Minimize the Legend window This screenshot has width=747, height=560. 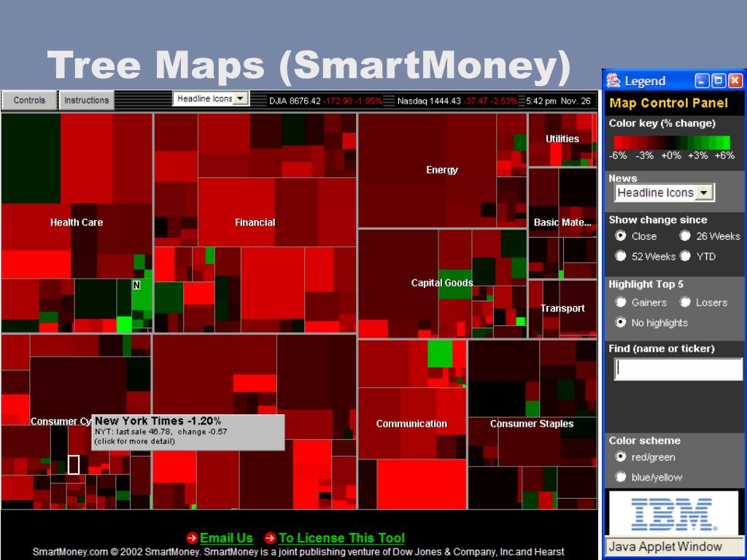703,80
